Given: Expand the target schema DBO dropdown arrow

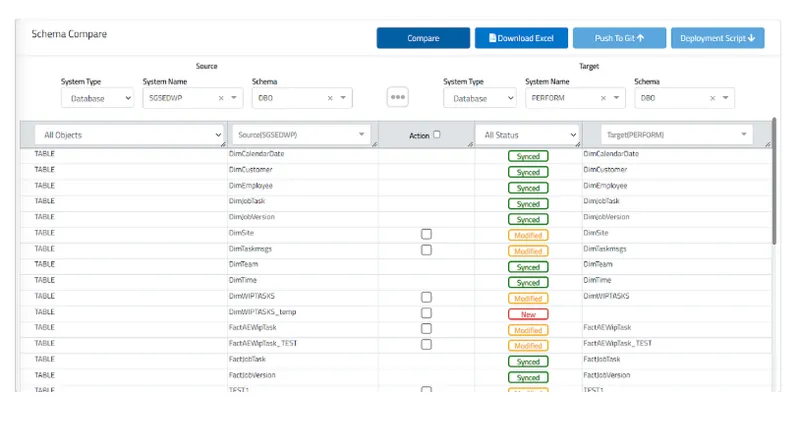Looking at the screenshot, I should (x=725, y=97).
